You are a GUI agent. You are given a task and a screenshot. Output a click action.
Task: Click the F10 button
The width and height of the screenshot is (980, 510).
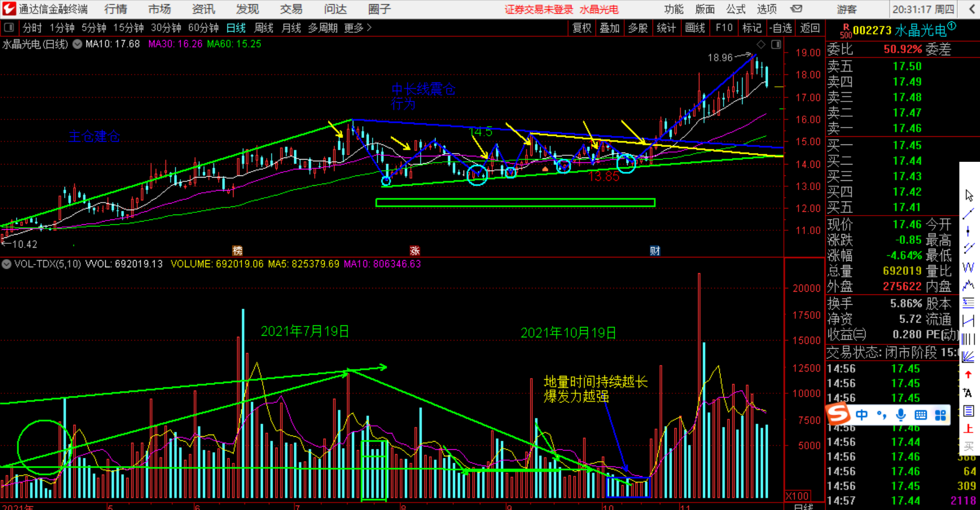click(724, 28)
